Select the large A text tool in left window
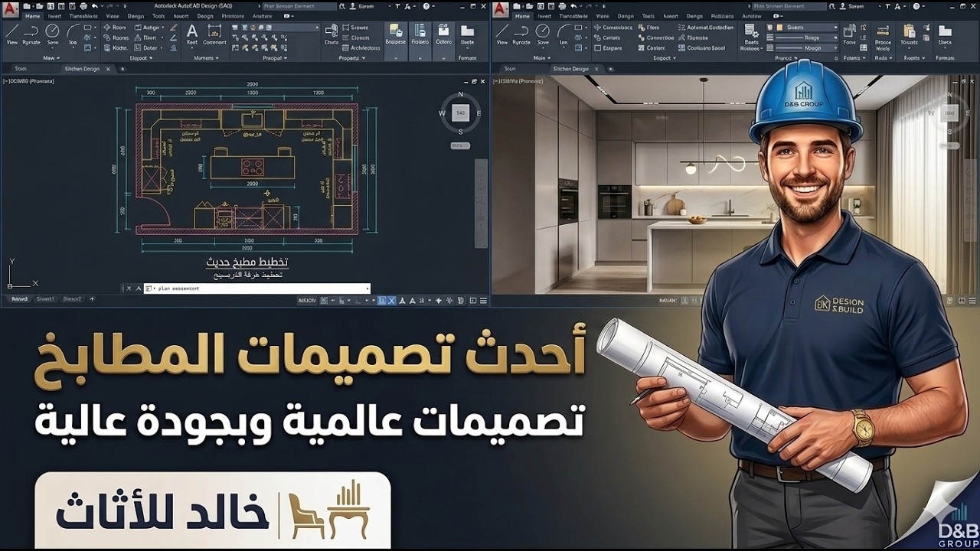The width and height of the screenshot is (980, 551). pos(192,34)
